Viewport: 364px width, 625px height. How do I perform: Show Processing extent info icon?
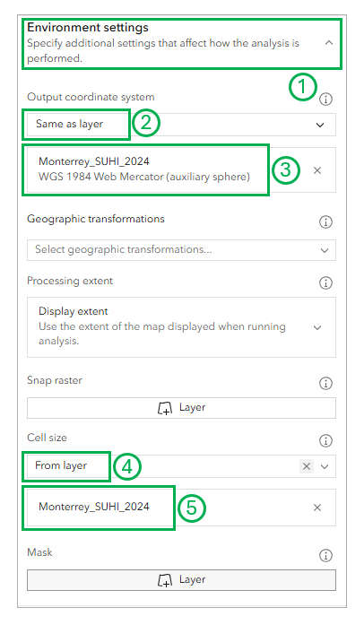(x=325, y=283)
